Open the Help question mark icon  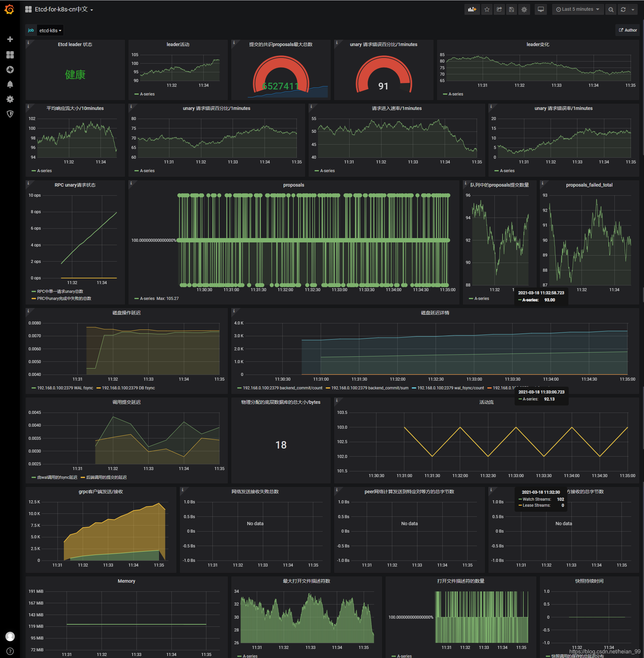10,651
